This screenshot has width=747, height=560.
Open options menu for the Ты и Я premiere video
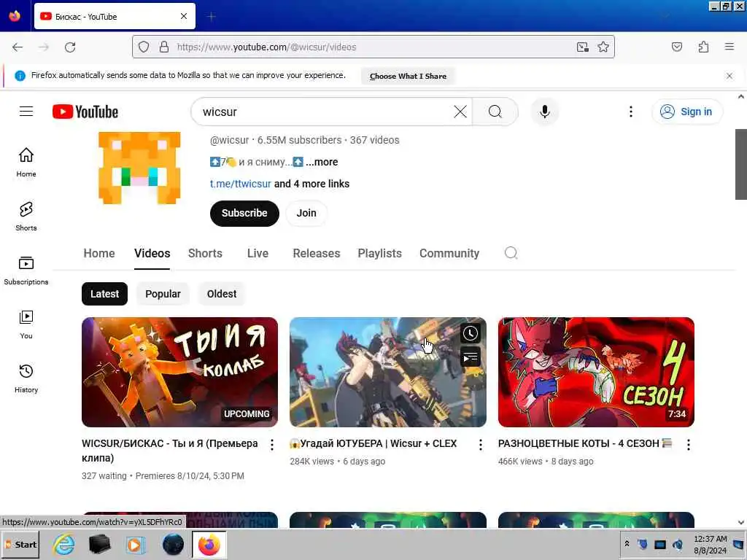[272, 445]
